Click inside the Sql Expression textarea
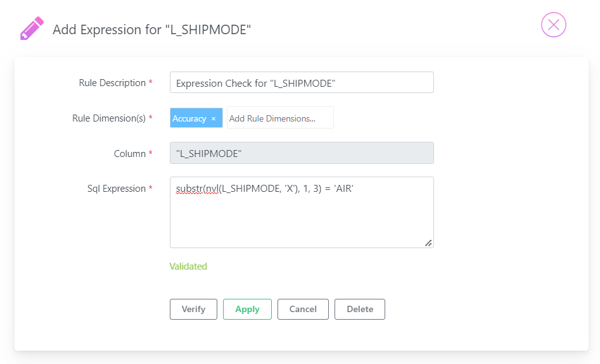This screenshot has width=600, height=364. (302, 212)
